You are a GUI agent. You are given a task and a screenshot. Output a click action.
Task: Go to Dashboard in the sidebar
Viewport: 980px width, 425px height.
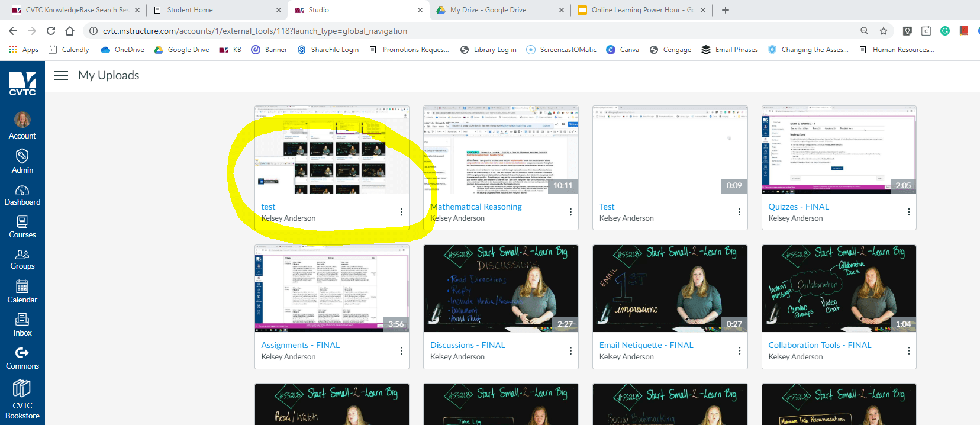(x=22, y=195)
